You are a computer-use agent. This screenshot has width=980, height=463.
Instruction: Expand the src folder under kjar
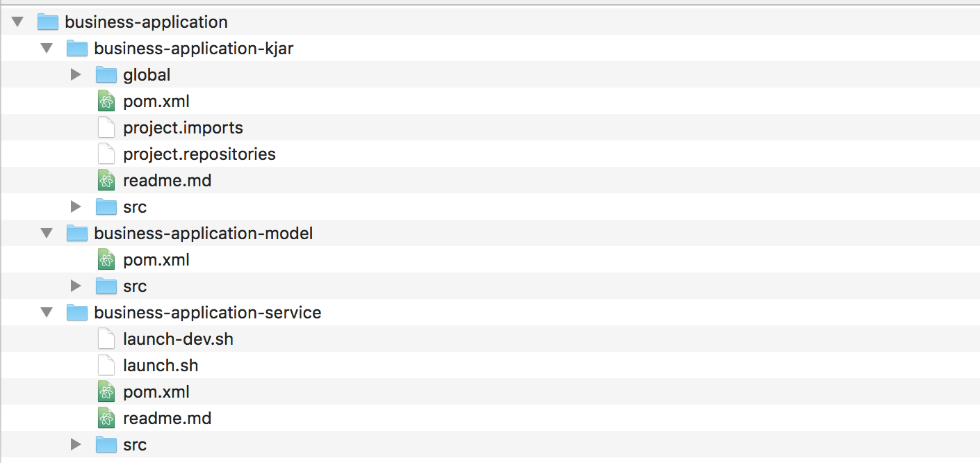click(76, 207)
